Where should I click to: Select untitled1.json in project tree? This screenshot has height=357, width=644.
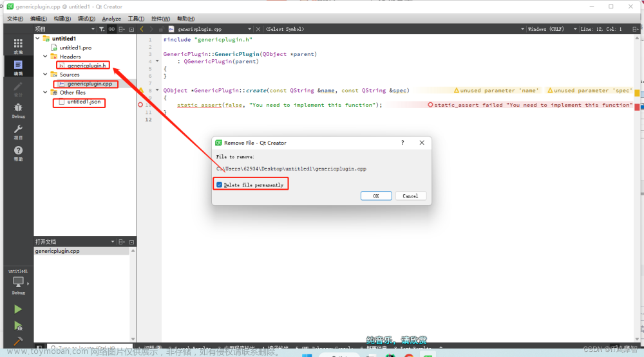pyautogui.click(x=83, y=102)
